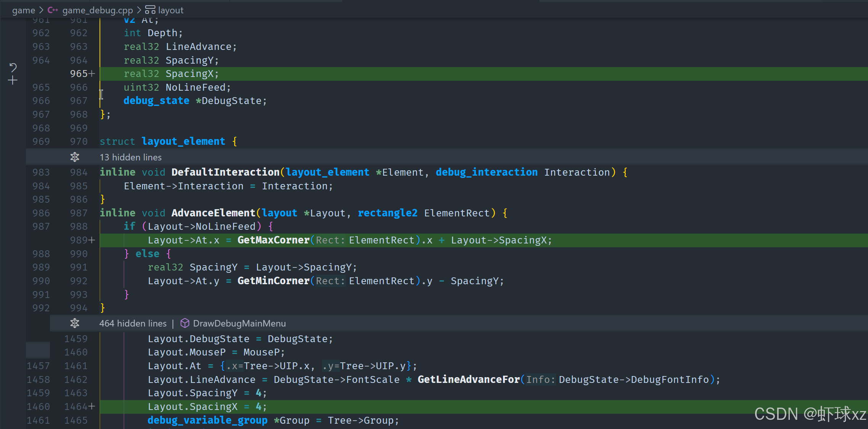Screen dimensions: 868x429
Task: Jump to DrawDebugMainMenu symbol link
Action: coord(239,323)
